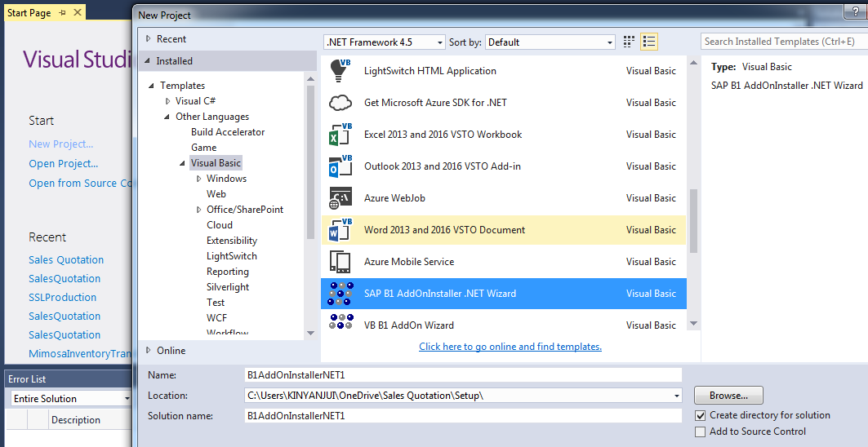Select Web under Visual Basic
Image resolution: width=868 pixels, height=447 pixels.
click(x=216, y=194)
